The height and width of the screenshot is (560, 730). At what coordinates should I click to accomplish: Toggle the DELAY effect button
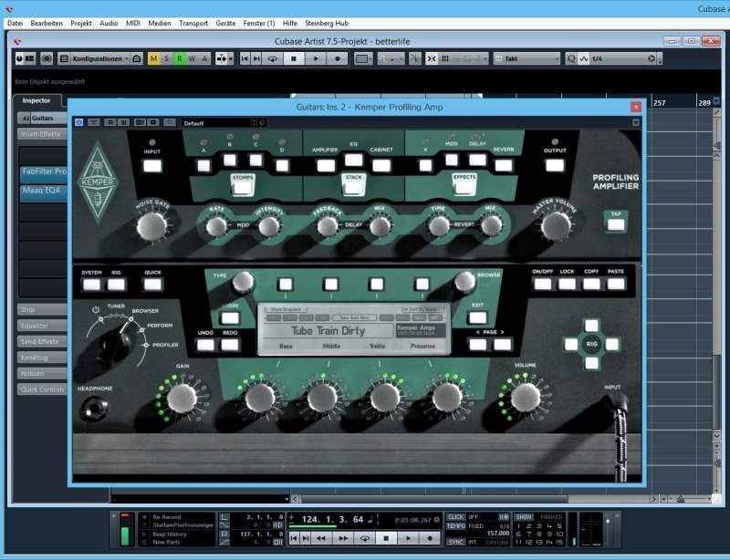pyautogui.click(x=477, y=160)
